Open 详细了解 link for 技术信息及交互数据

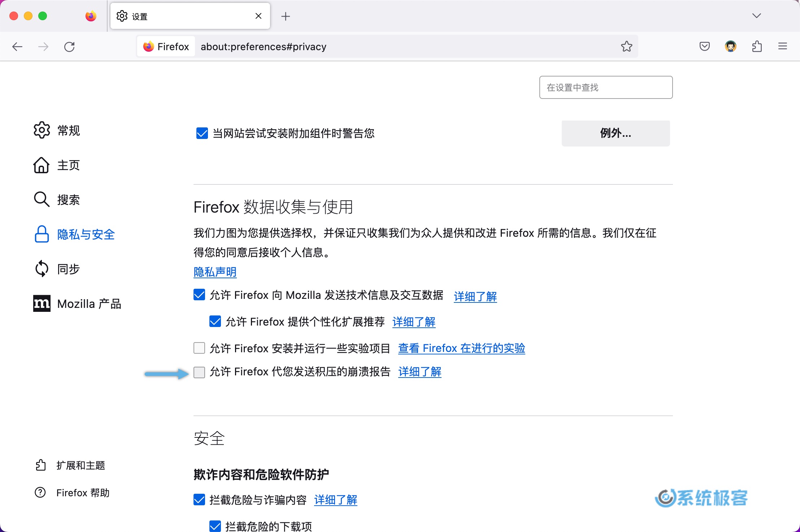[x=475, y=296]
